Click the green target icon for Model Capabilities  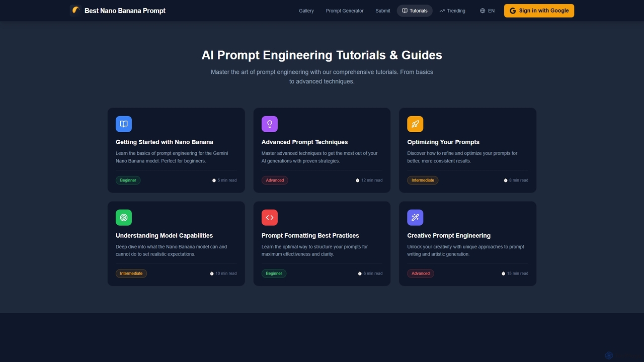click(124, 218)
